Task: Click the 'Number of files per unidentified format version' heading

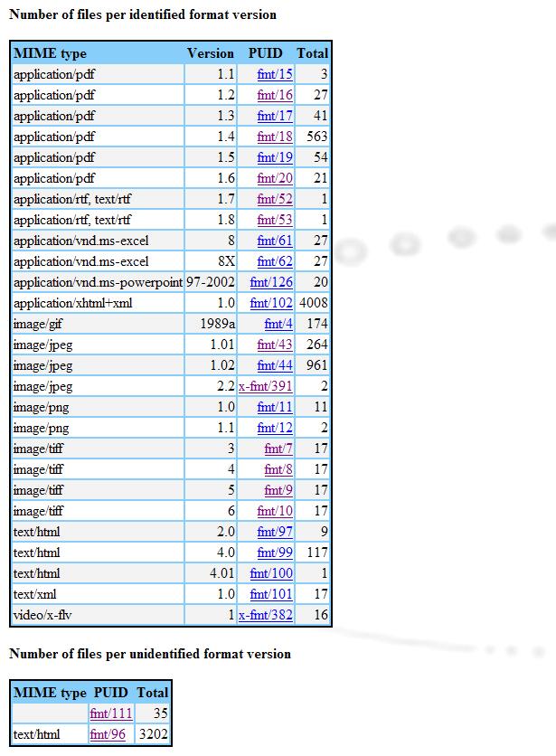Action: (x=150, y=654)
